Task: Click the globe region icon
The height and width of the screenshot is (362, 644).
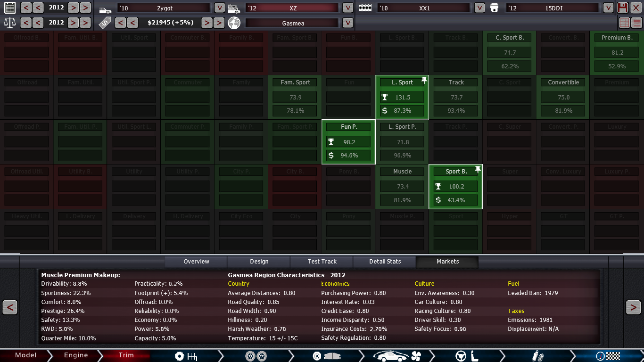Action: click(234, 23)
